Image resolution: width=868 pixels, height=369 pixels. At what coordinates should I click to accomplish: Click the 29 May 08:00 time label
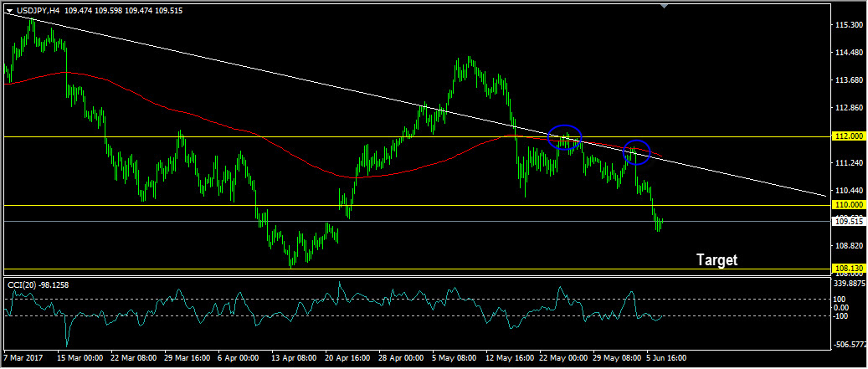pyautogui.click(x=615, y=358)
